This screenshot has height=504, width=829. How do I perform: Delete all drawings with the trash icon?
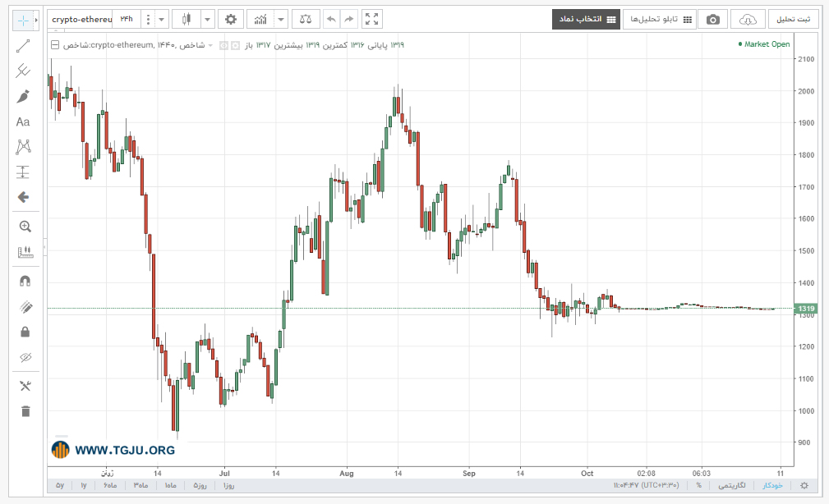pyautogui.click(x=25, y=411)
